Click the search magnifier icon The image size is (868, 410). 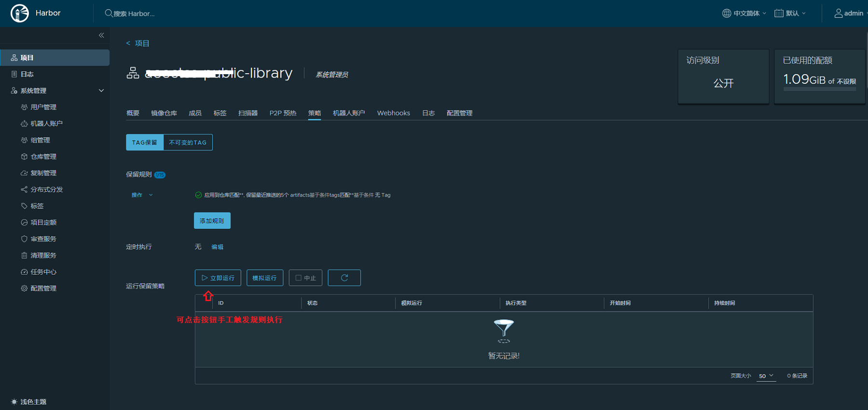click(x=108, y=13)
